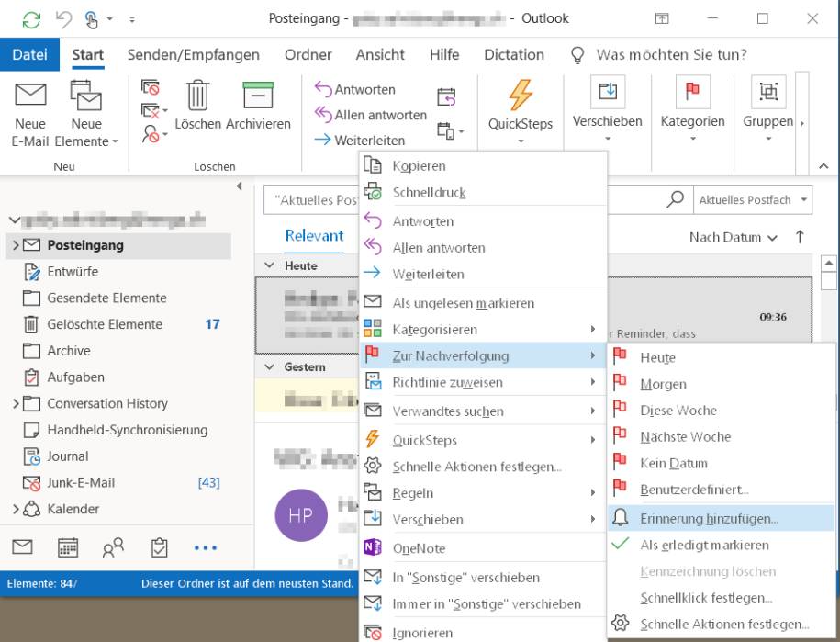
Task: Switch to Ansicht ribbon tab
Action: click(x=380, y=55)
